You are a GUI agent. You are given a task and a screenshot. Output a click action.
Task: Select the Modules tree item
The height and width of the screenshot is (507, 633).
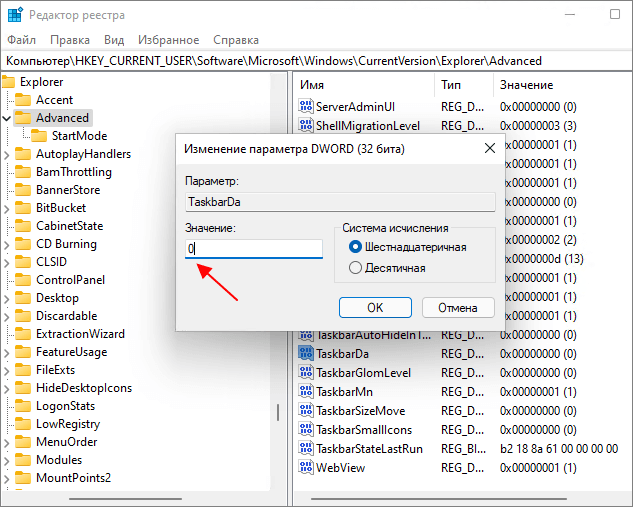pyautogui.click(x=59, y=459)
